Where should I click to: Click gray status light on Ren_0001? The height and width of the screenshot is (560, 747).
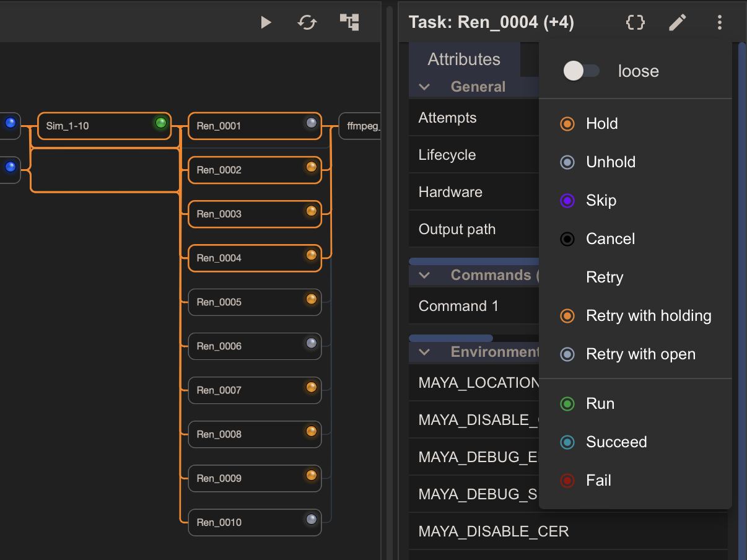(312, 123)
